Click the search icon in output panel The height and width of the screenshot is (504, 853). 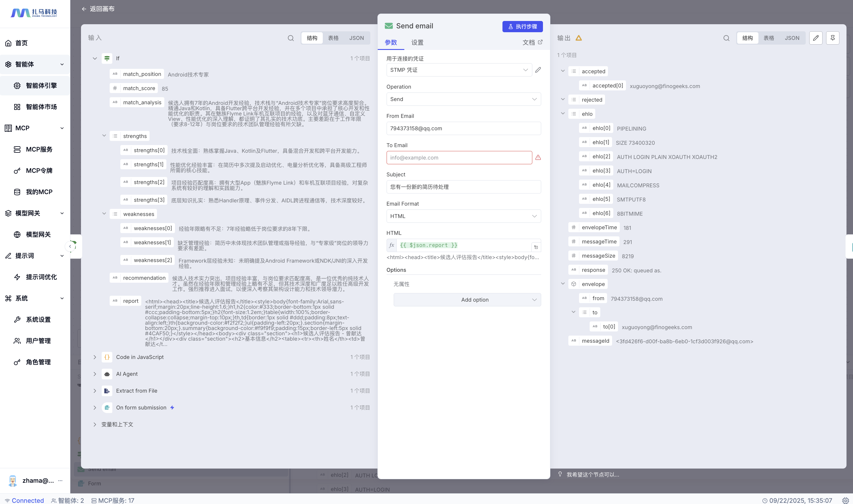pyautogui.click(x=726, y=38)
